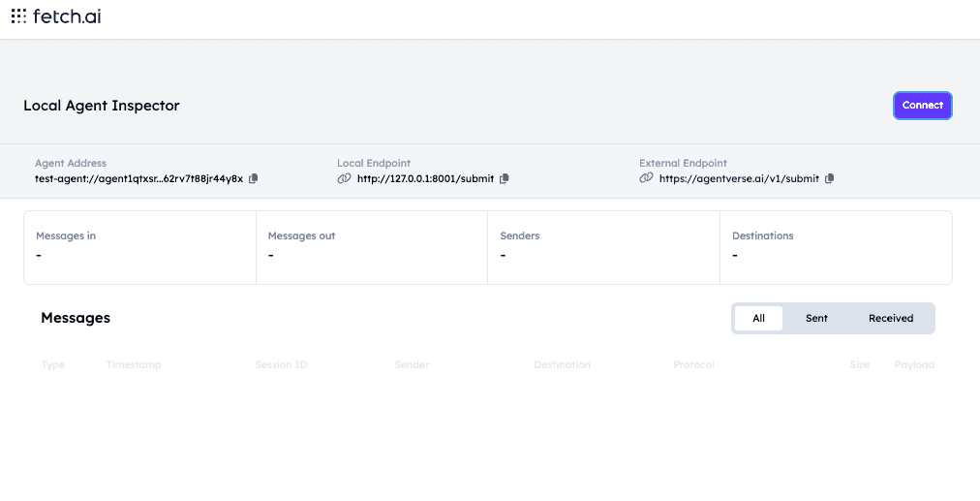
Task: Switch to the All messages filter
Action: [758, 318]
